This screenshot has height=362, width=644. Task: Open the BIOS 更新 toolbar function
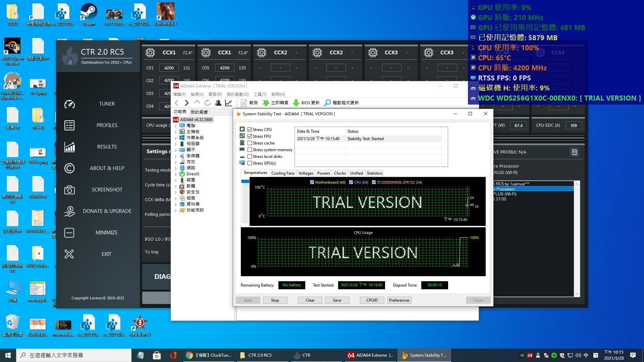[x=306, y=103]
